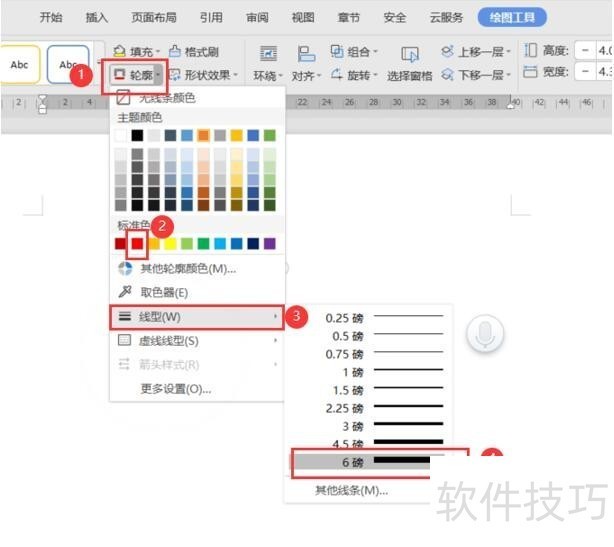The width and height of the screenshot is (614, 547).
Task: Open the 对齐 align dropdown
Action: (x=304, y=75)
